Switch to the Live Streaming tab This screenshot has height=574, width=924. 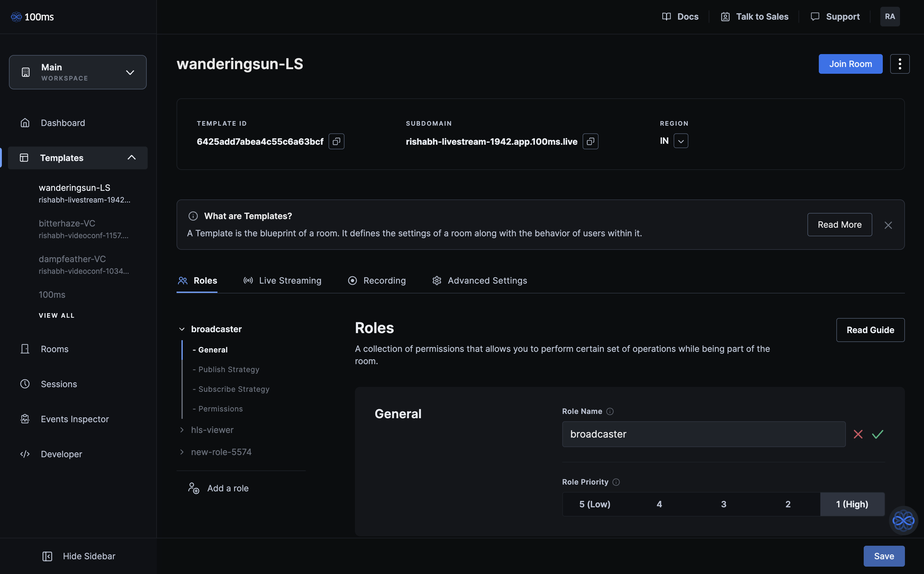pyautogui.click(x=290, y=280)
